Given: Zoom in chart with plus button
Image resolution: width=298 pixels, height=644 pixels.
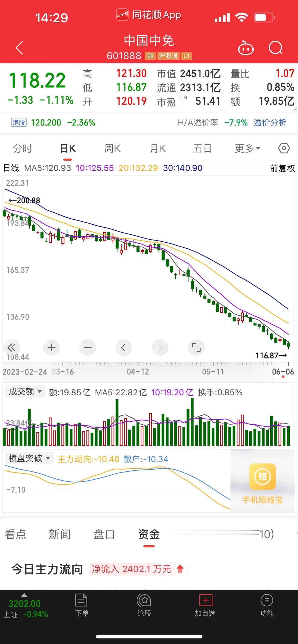Looking at the screenshot, I should click(51, 347).
